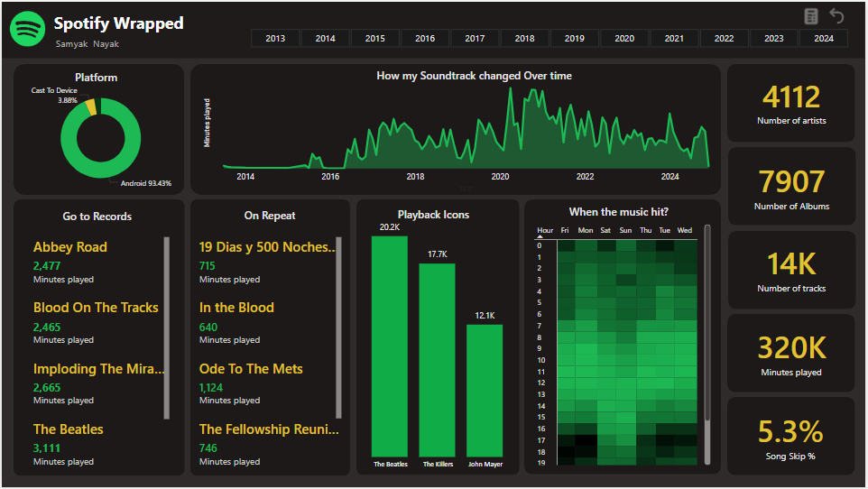
Task: Select the 2021 year slicer
Action: [674, 38]
